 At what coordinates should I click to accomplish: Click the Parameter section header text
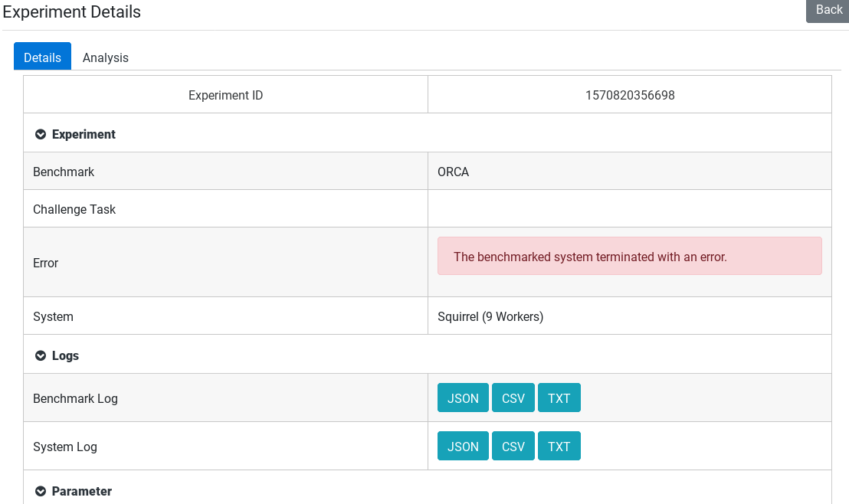coord(82,491)
